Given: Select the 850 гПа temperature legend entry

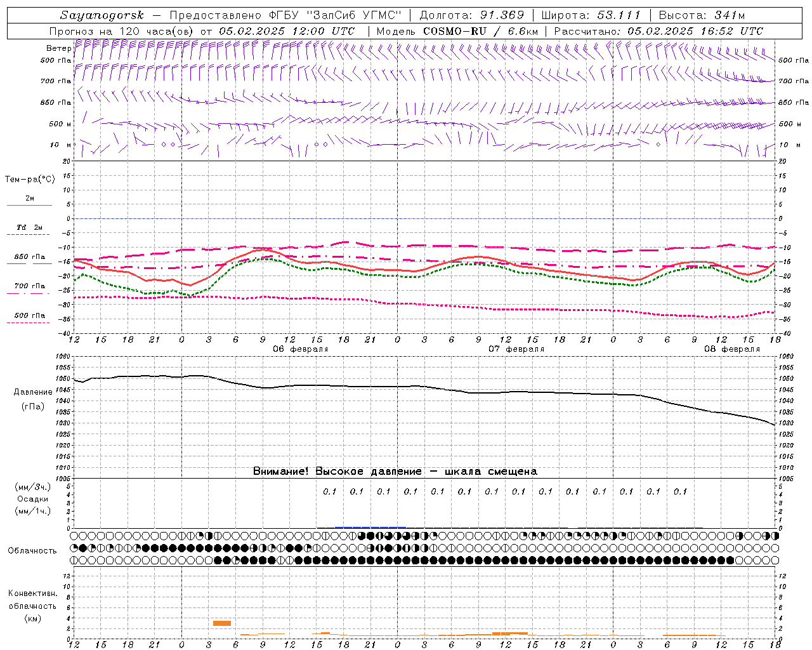Looking at the screenshot, I should [30, 257].
